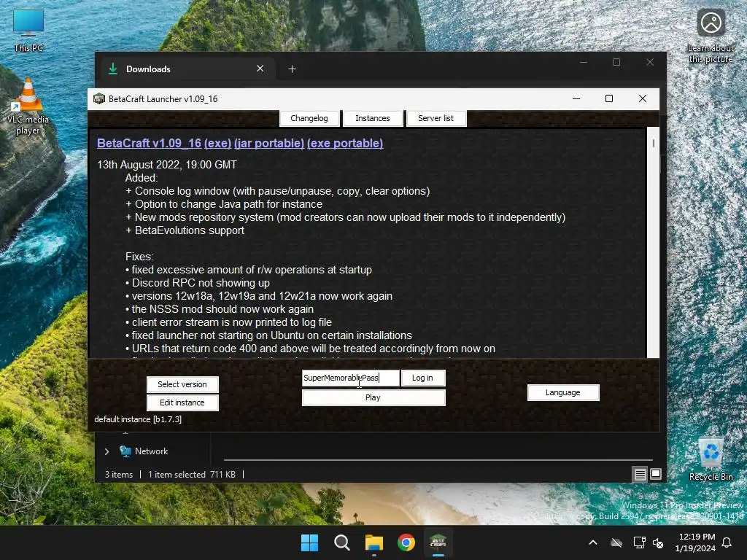
Task: Minimize the BetaCraft Launcher window
Action: pyautogui.click(x=576, y=98)
